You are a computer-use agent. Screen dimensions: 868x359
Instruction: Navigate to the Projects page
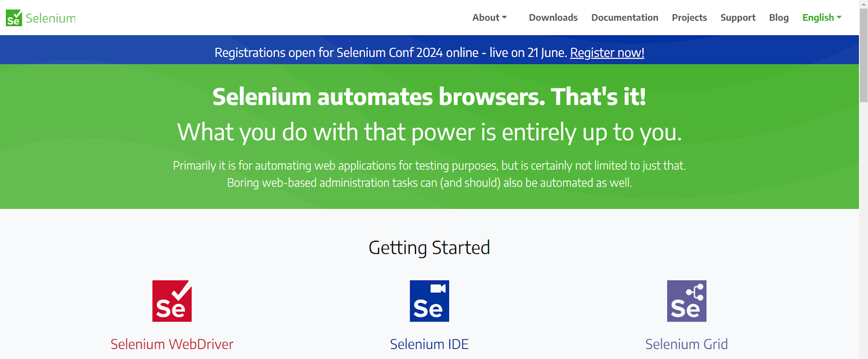pyautogui.click(x=689, y=17)
